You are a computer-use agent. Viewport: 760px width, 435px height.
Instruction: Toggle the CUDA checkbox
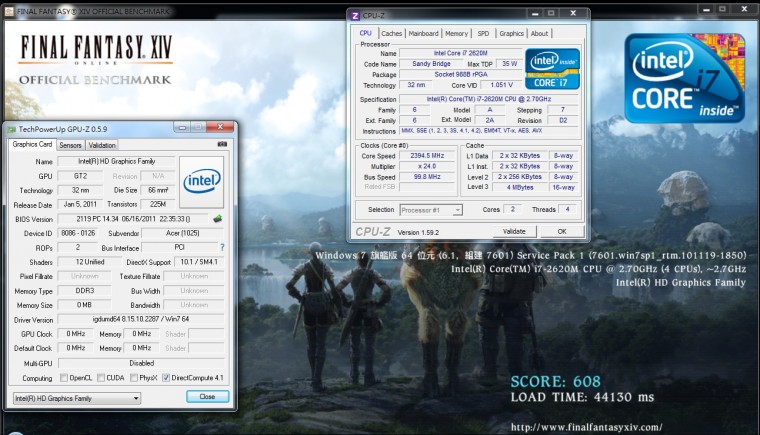pyautogui.click(x=100, y=378)
